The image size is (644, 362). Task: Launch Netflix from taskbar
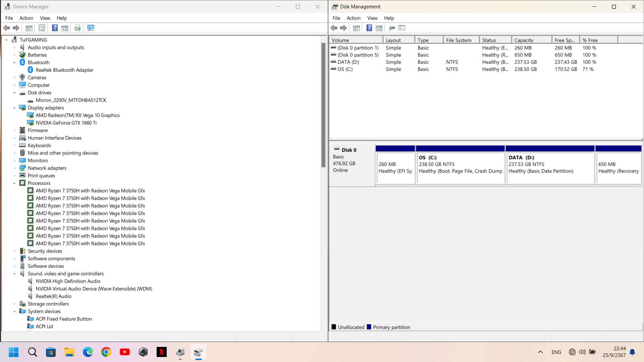[162, 352]
